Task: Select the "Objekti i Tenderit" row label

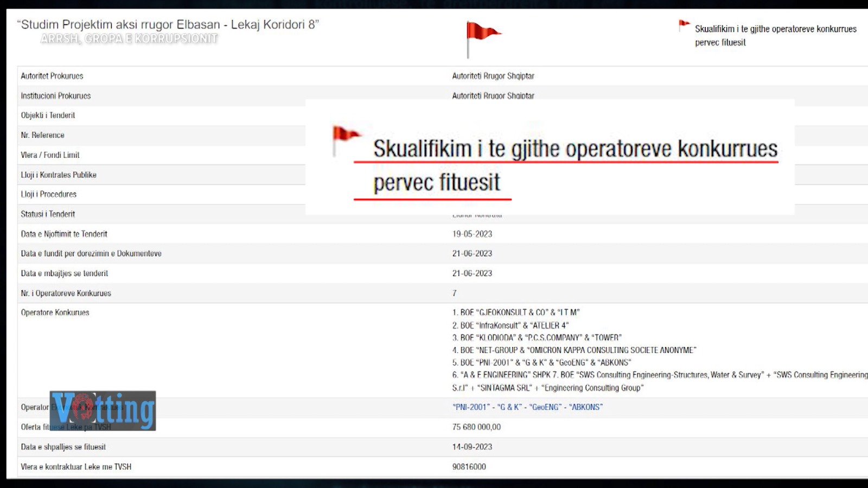Action: point(48,115)
